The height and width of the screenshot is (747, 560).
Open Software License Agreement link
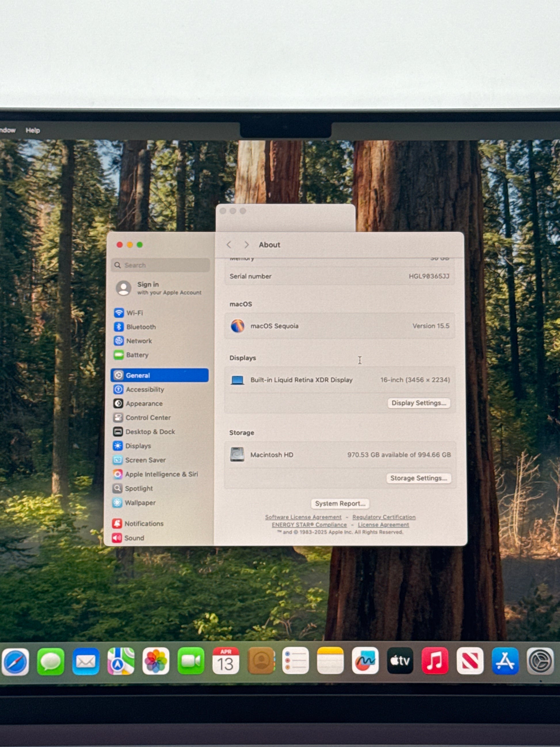pyautogui.click(x=303, y=517)
